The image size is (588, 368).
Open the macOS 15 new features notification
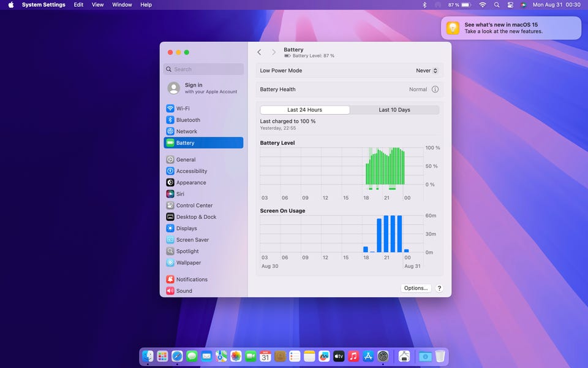511,28
